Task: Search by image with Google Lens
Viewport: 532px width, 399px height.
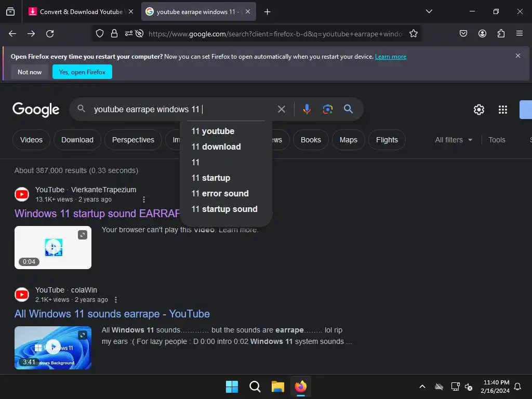Action: point(327,109)
